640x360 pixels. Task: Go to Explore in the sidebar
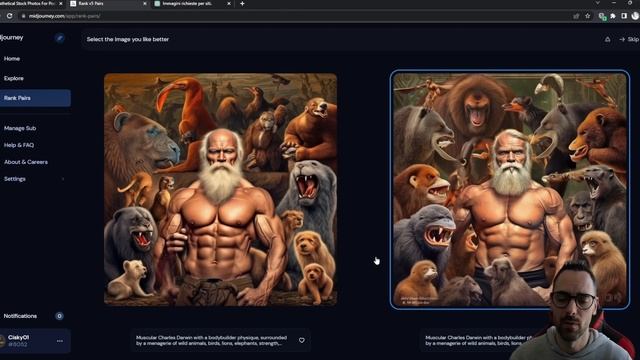click(x=13, y=78)
